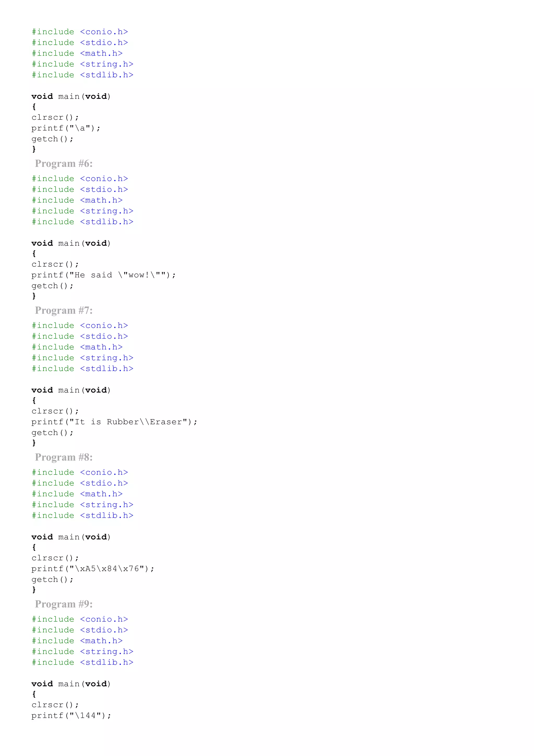534x756 pixels.
Task: Click the Program #6 heading
Action: [x=64, y=164]
